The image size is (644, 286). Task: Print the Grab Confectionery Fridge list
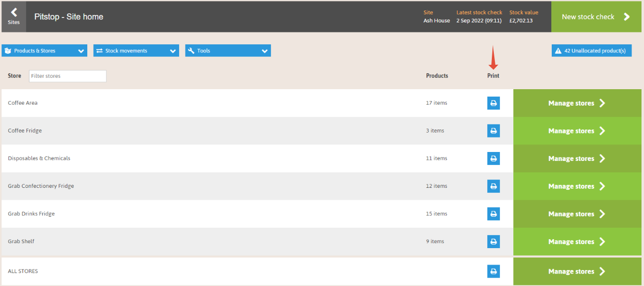[493, 186]
